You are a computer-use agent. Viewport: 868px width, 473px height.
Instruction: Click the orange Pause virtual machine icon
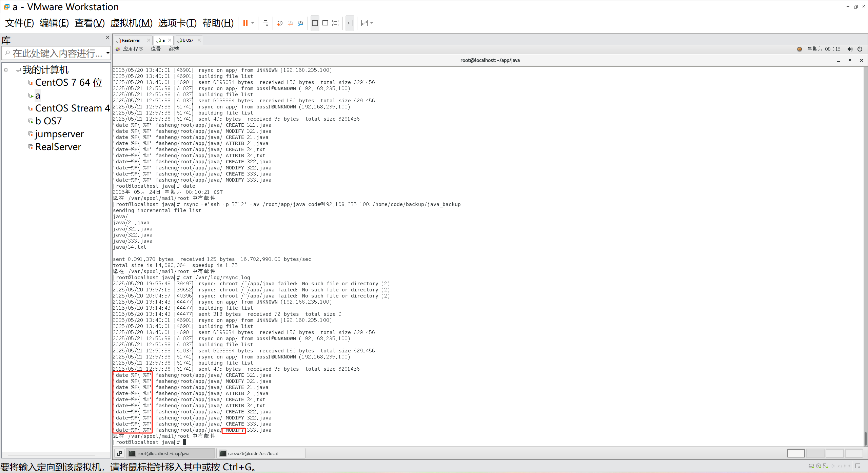pos(245,23)
